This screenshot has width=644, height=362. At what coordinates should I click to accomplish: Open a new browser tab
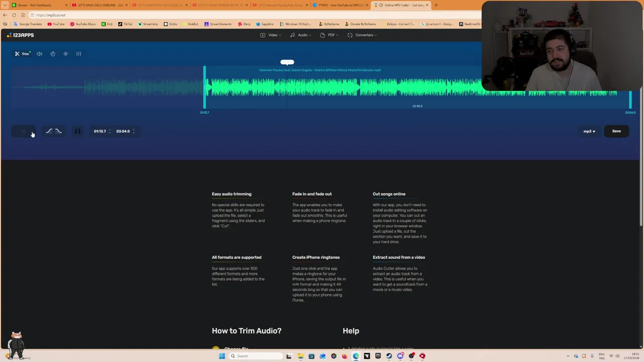click(x=436, y=5)
